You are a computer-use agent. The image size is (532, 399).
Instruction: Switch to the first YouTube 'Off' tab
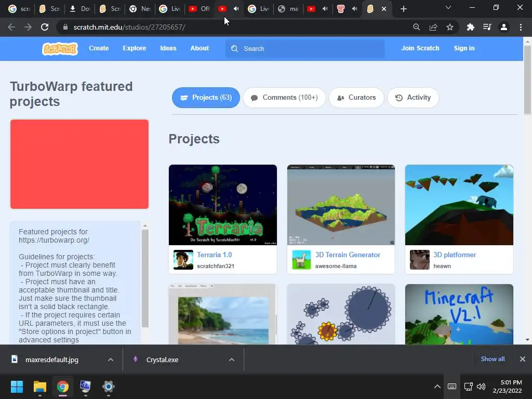click(199, 9)
